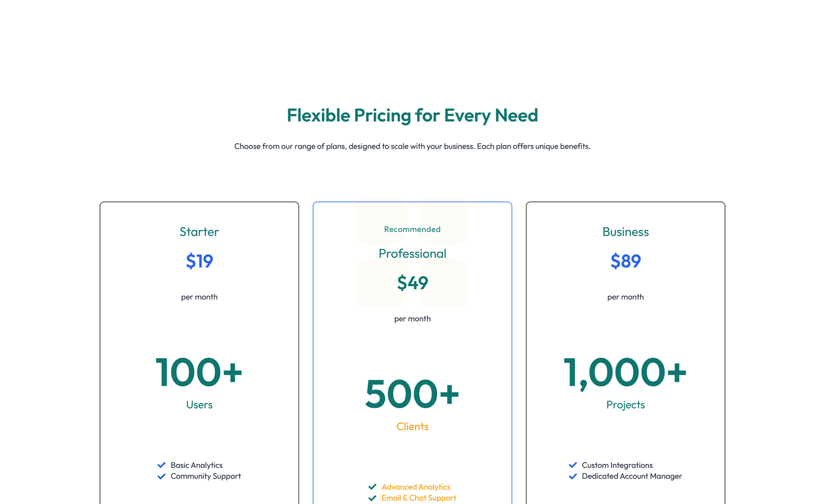The image size is (825, 504).
Task: Click the $89 Business price
Action: click(625, 261)
